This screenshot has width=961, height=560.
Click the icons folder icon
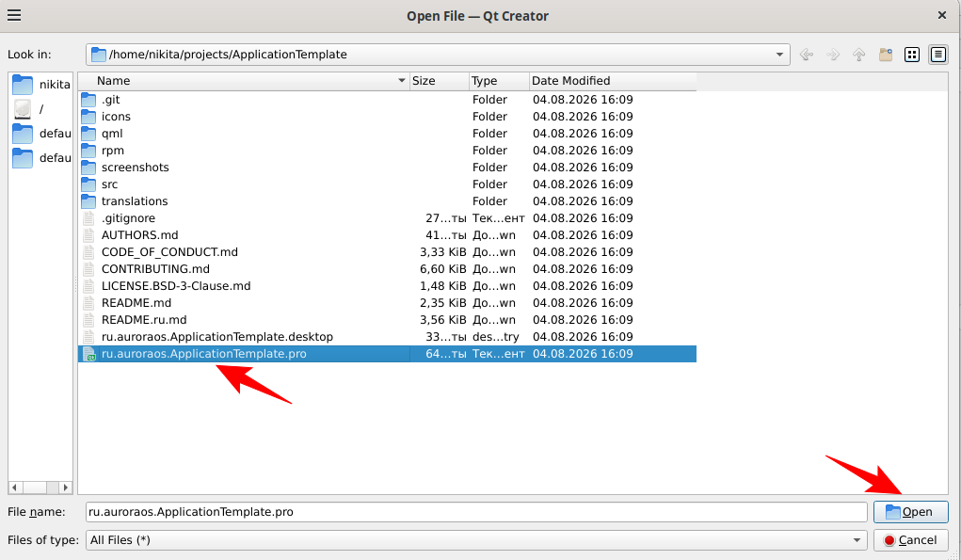[88, 117]
